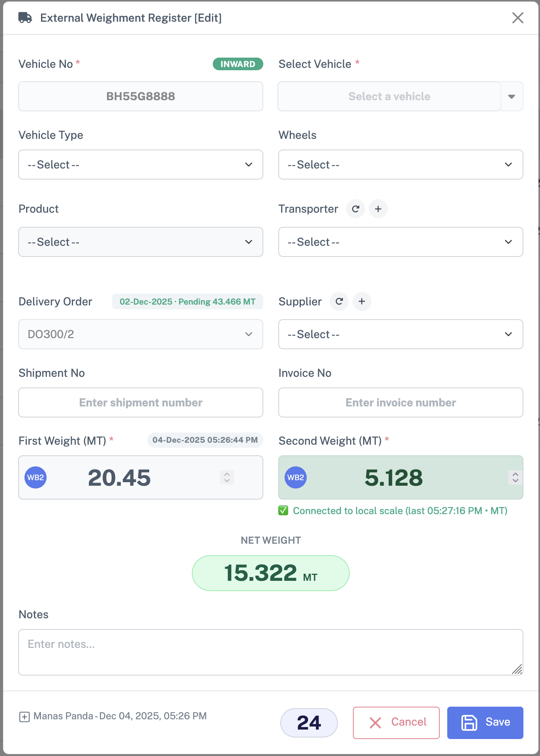
Task: Open the Select Vehicle combo box arrow
Action: pos(512,97)
